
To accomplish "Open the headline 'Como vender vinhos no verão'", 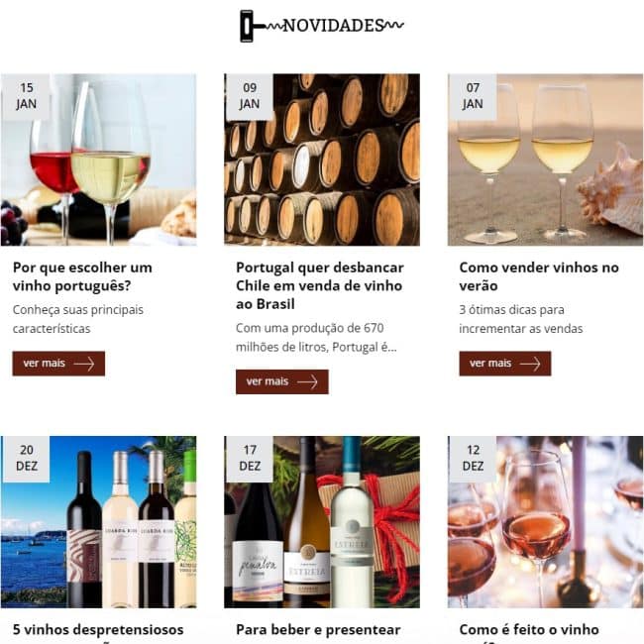I will (x=539, y=276).
